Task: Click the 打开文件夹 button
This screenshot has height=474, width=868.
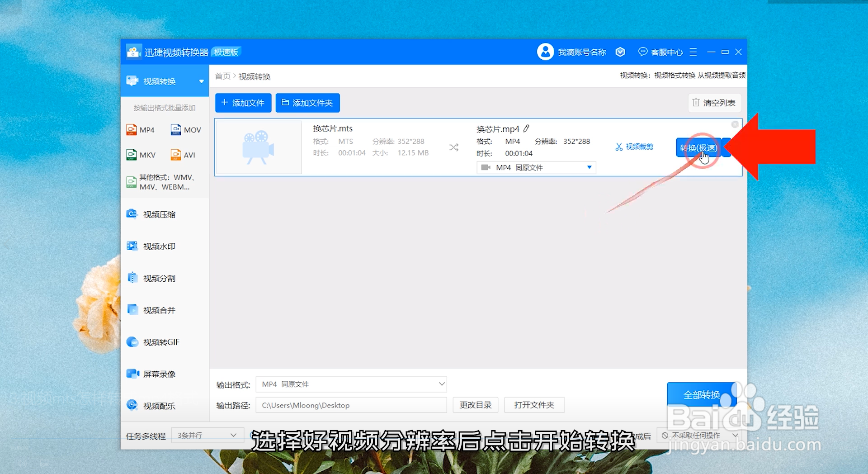Action: pyautogui.click(x=534, y=405)
